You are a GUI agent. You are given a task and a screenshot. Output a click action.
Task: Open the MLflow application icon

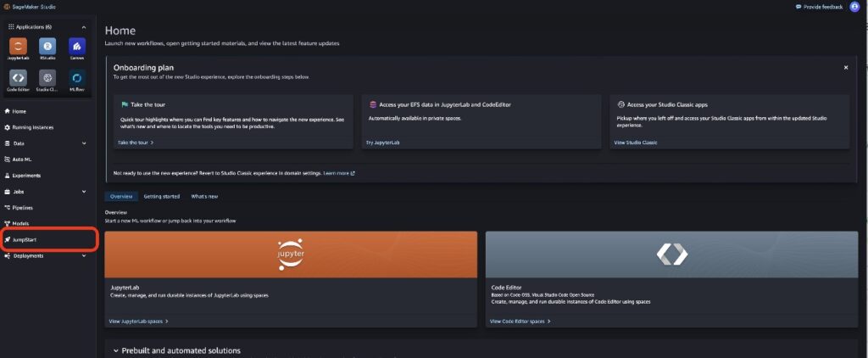77,78
